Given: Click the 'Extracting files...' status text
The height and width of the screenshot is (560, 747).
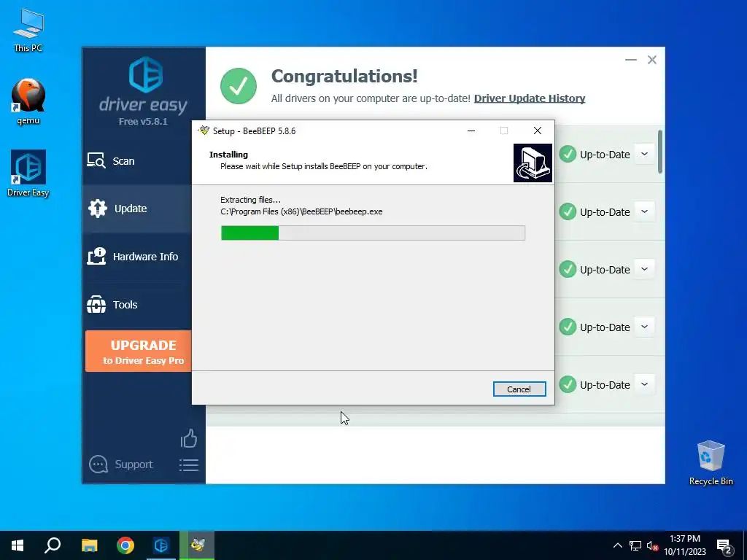Looking at the screenshot, I should pyautogui.click(x=251, y=200).
